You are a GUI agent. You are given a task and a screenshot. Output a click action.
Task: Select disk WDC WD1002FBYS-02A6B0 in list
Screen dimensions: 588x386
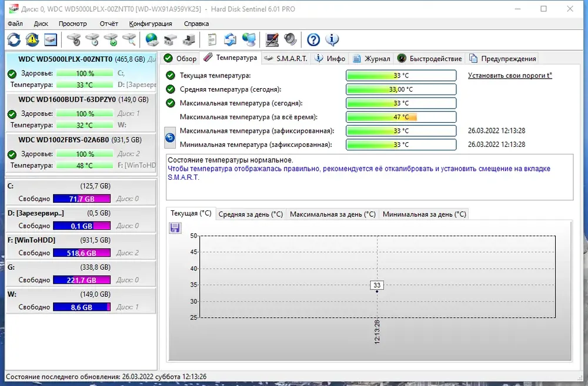pos(81,153)
